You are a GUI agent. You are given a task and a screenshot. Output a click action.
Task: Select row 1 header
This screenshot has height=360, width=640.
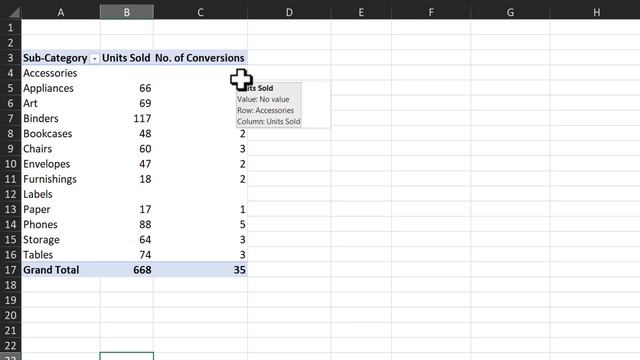point(11,28)
